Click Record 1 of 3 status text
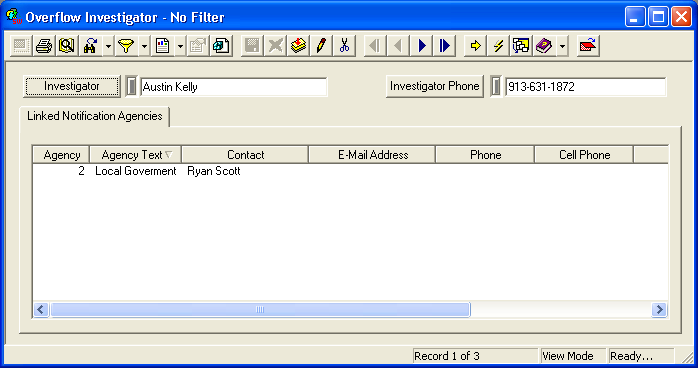 coord(446,356)
